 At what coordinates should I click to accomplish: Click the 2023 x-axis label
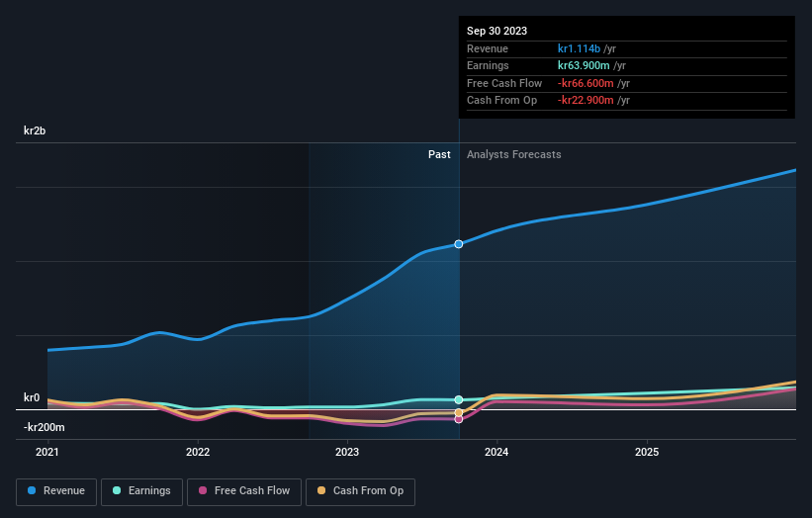click(347, 452)
